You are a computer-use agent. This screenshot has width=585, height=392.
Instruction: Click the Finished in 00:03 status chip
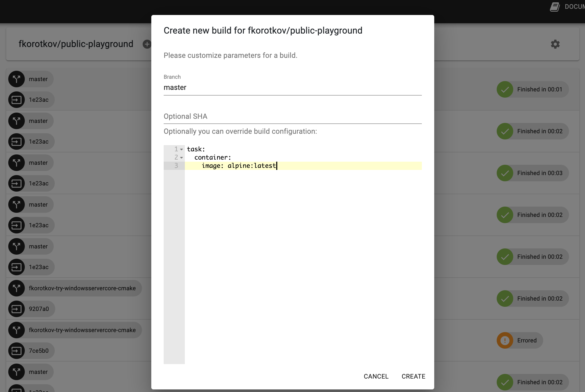coord(532,173)
